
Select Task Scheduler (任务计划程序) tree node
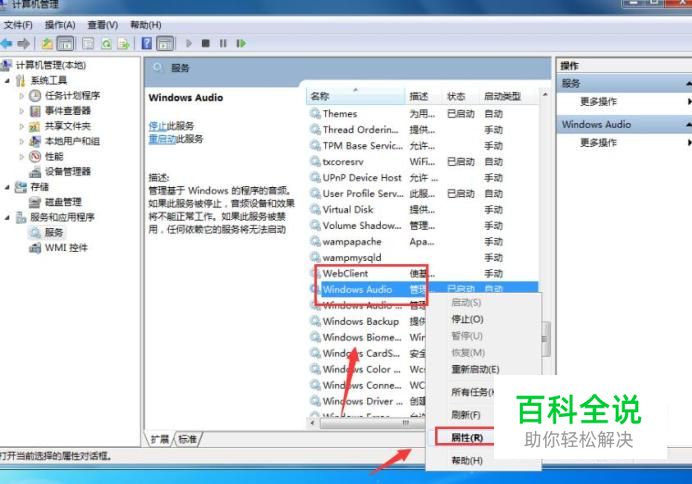[x=72, y=95]
